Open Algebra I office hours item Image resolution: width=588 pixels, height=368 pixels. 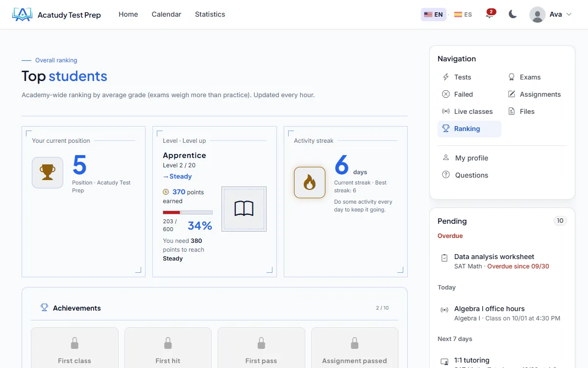coord(502,313)
